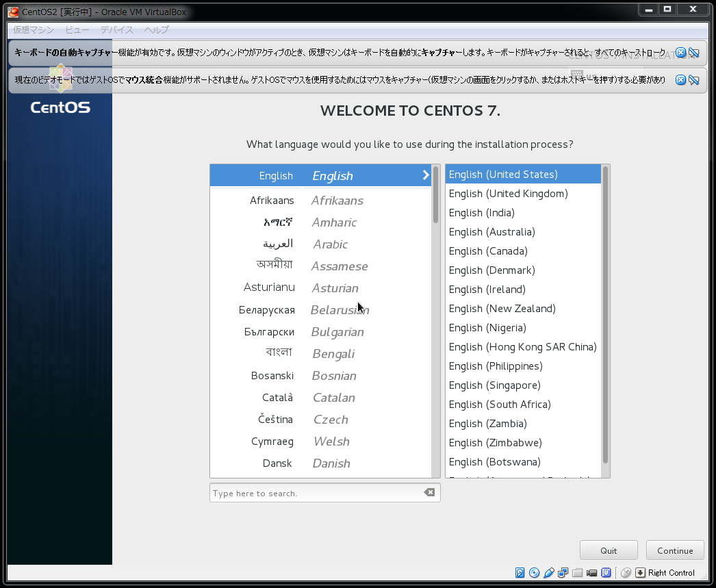Open the ビュー menu

pyautogui.click(x=77, y=29)
